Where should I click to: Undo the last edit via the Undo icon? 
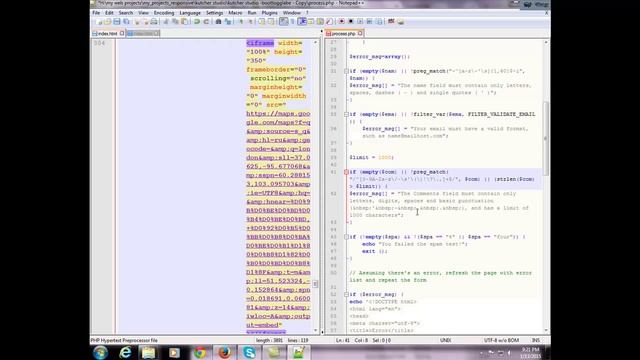pyautogui.click(x=197, y=21)
